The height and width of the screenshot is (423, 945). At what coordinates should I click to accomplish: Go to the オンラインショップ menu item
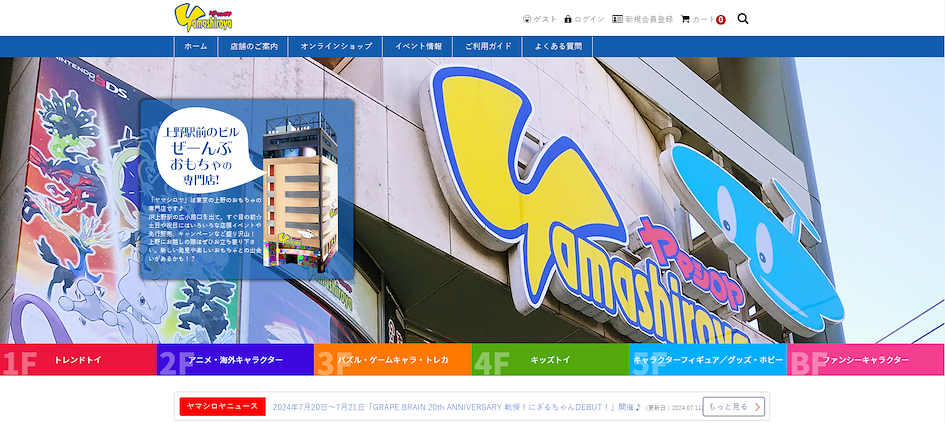[x=336, y=46]
